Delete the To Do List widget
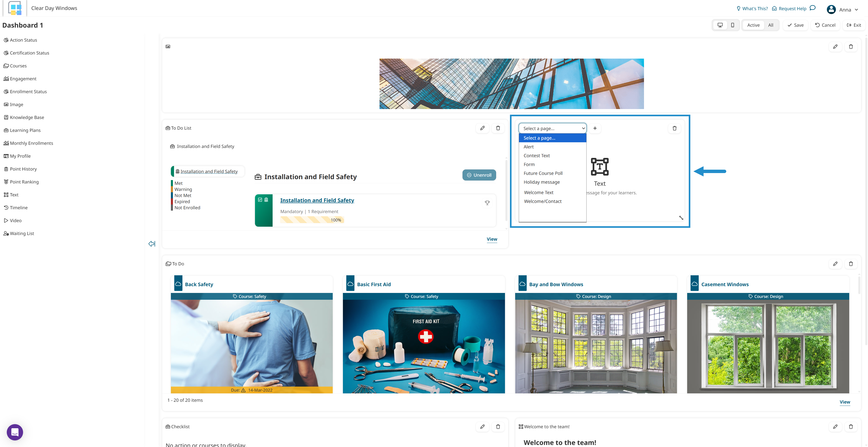The width and height of the screenshot is (868, 447). 498,128
